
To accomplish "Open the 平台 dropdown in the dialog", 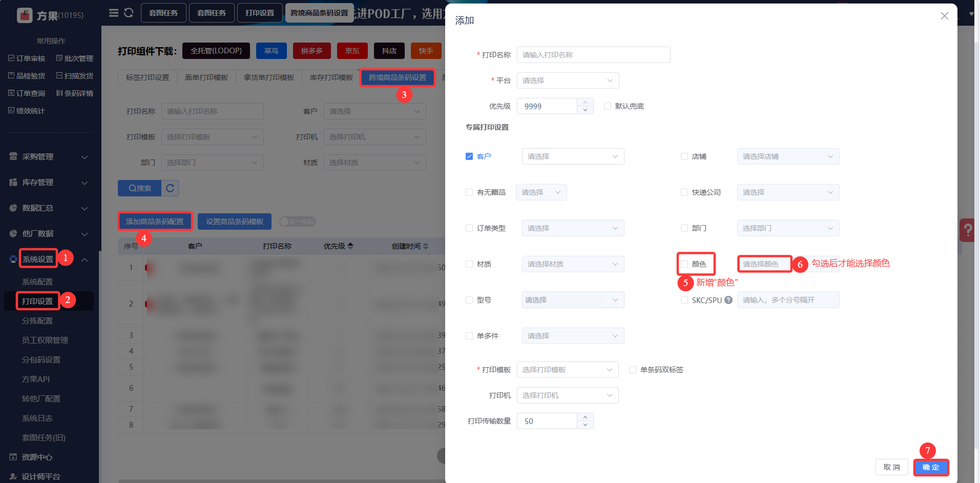I will (568, 80).
